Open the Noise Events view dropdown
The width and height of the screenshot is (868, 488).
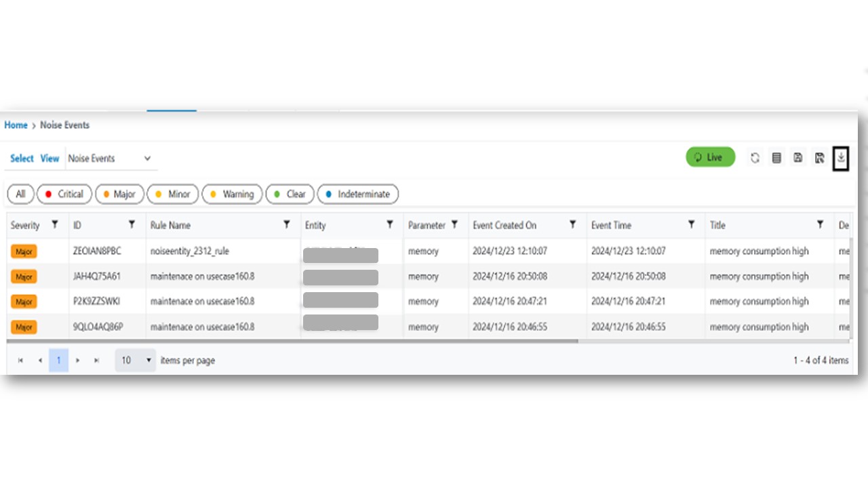[x=111, y=159]
